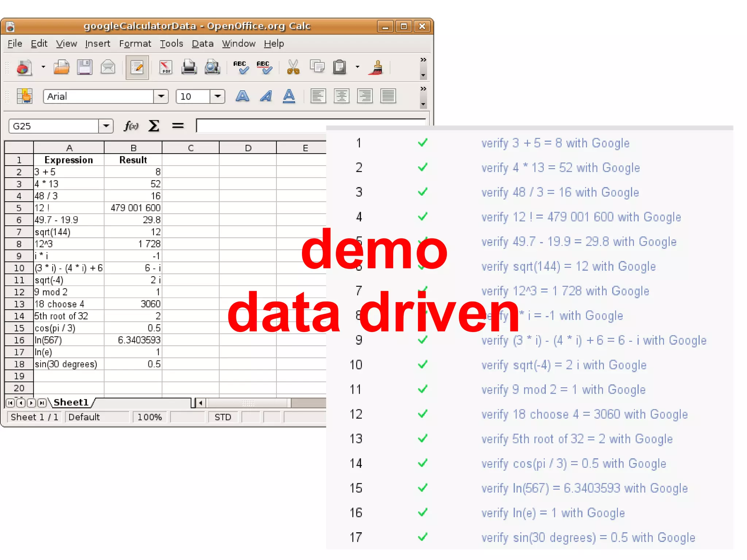Click the Name Box showing G25
This screenshot has height=560, width=747.
tap(54, 126)
